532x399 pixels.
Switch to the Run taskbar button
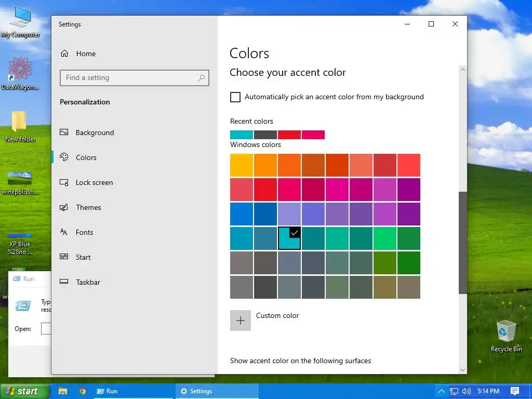pos(134,391)
